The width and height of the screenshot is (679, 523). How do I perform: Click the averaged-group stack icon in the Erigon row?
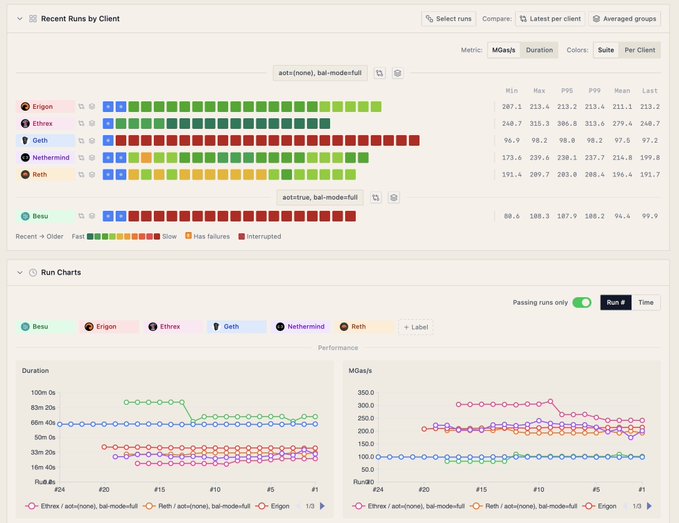coord(92,107)
